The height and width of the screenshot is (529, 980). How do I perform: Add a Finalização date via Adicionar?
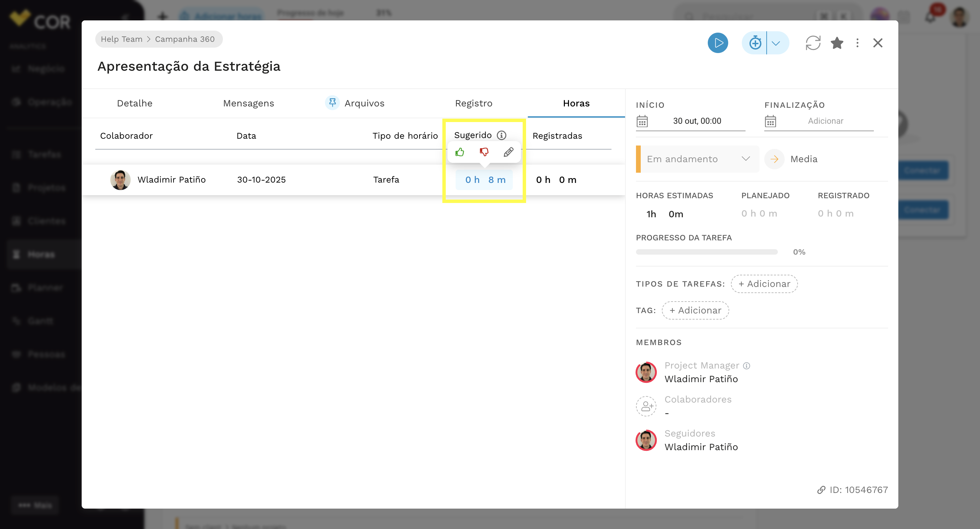(x=826, y=121)
